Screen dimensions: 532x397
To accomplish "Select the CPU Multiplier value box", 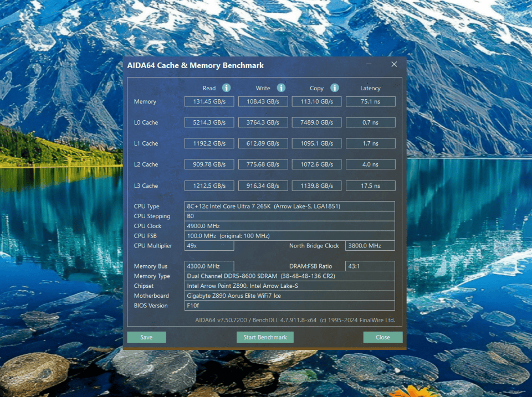I will pos(209,246).
